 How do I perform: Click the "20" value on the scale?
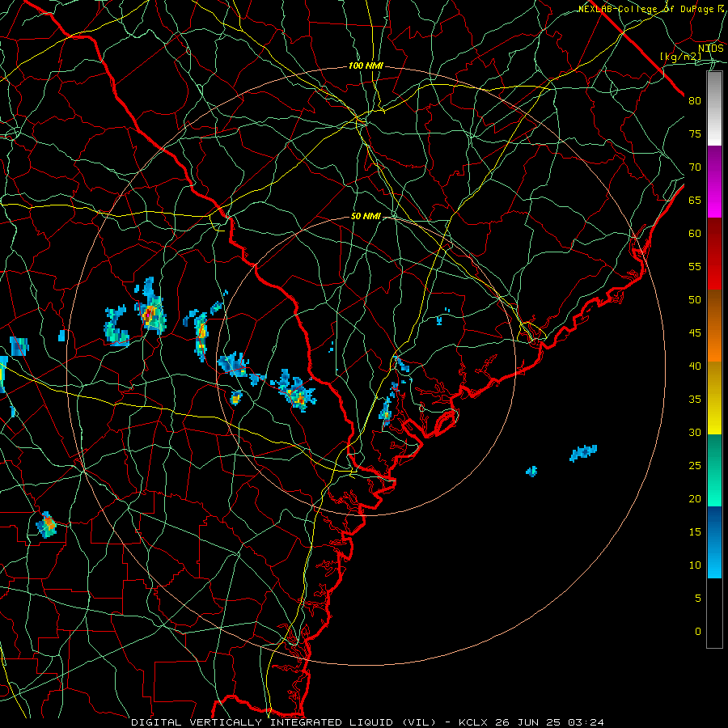pyautogui.click(x=695, y=498)
